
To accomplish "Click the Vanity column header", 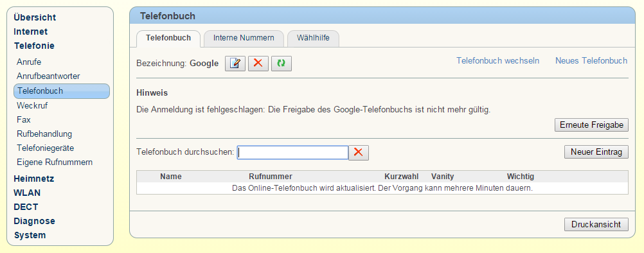I will point(443,177).
